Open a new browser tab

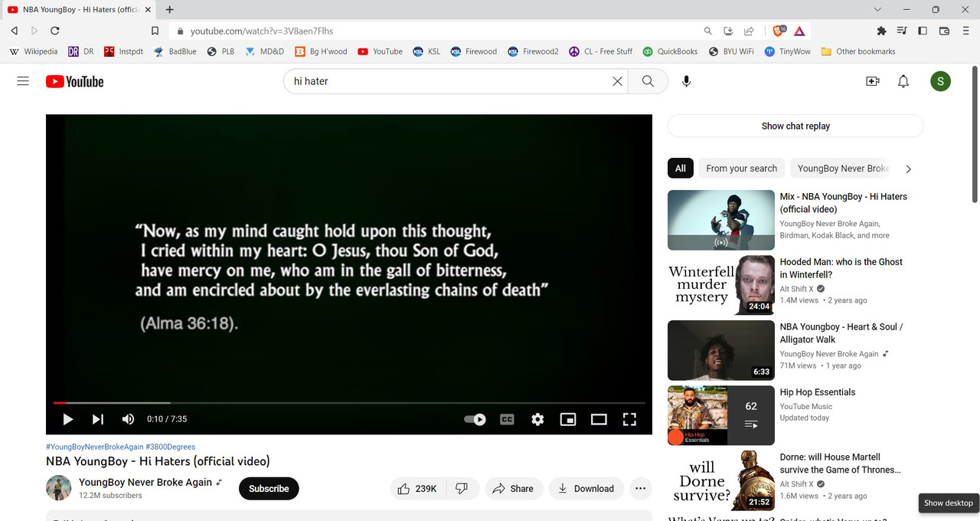pyautogui.click(x=170, y=9)
